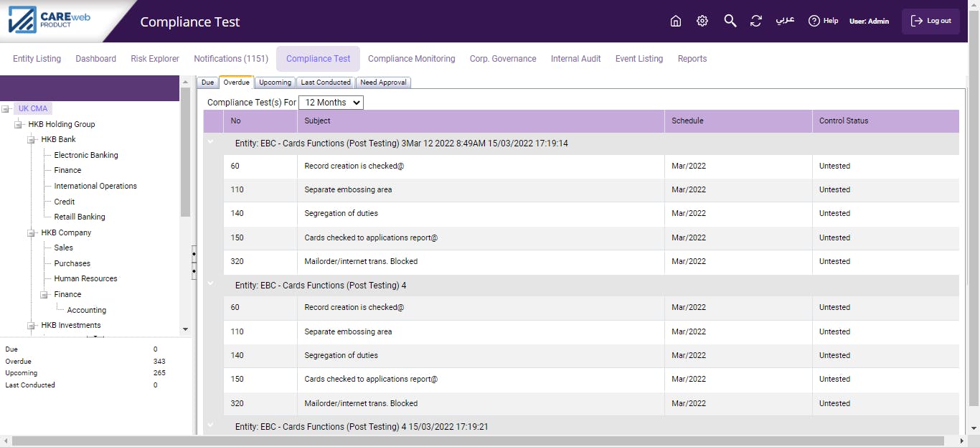Select Accounting entity

click(87, 310)
